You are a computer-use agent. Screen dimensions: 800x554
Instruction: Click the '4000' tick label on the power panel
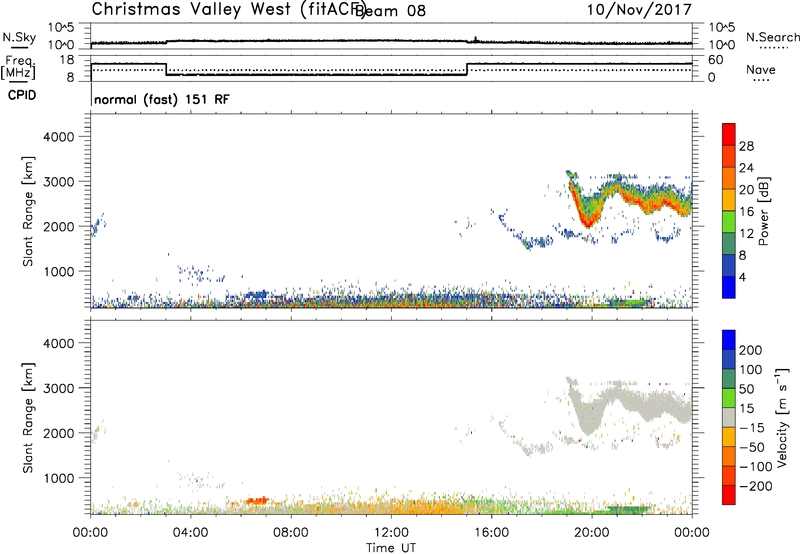click(59, 137)
